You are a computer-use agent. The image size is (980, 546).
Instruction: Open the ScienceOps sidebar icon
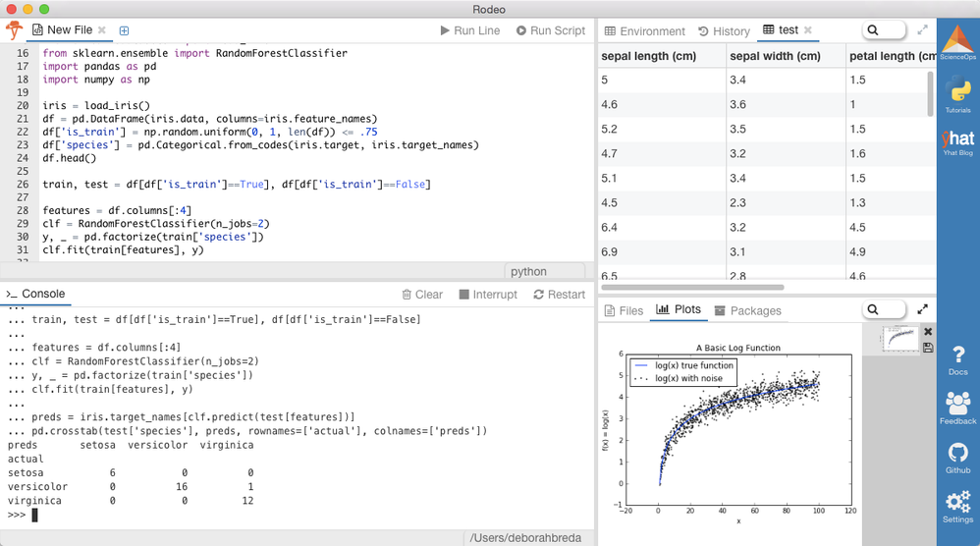[957, 42]
